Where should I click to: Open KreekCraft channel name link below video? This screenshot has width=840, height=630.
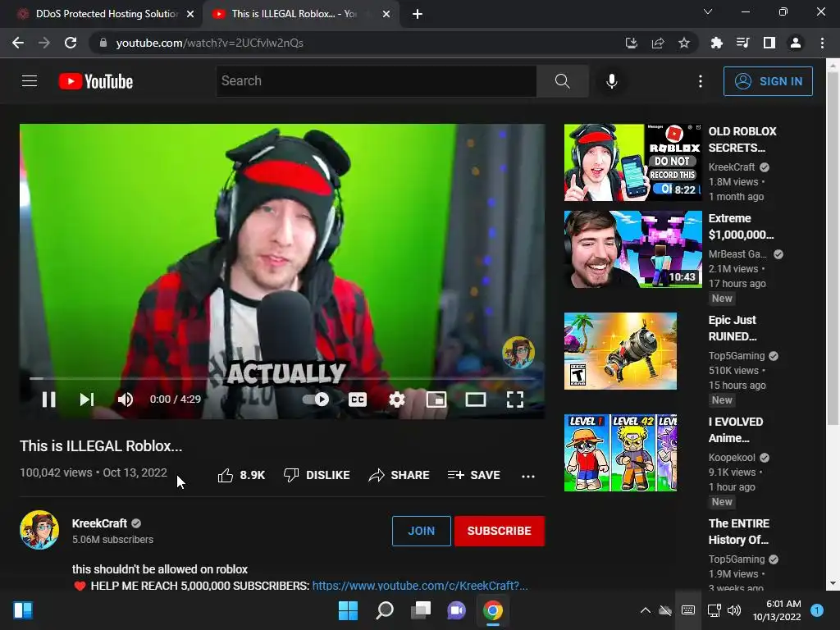[x=99, y=523]
